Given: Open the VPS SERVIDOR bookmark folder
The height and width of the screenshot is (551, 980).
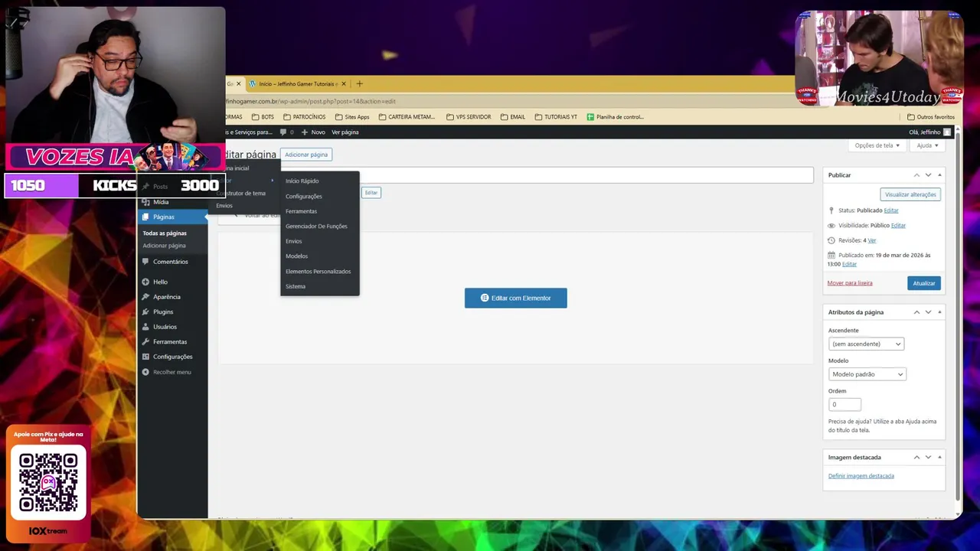Looking at the screenshot, I should coord(468,117).
